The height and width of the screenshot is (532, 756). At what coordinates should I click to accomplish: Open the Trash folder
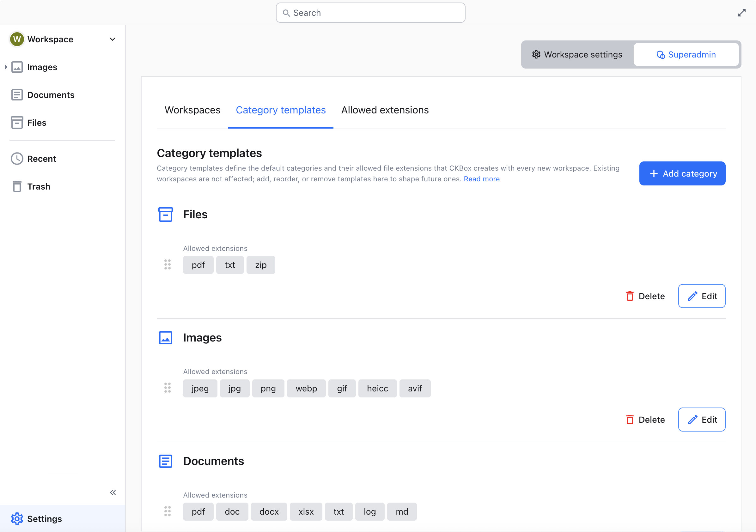[39, 186]
